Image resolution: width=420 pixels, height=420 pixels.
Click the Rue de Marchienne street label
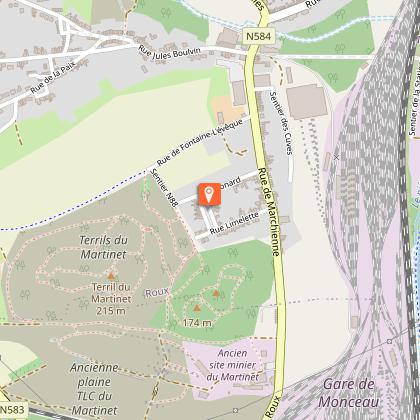click(x=269, y=212)
